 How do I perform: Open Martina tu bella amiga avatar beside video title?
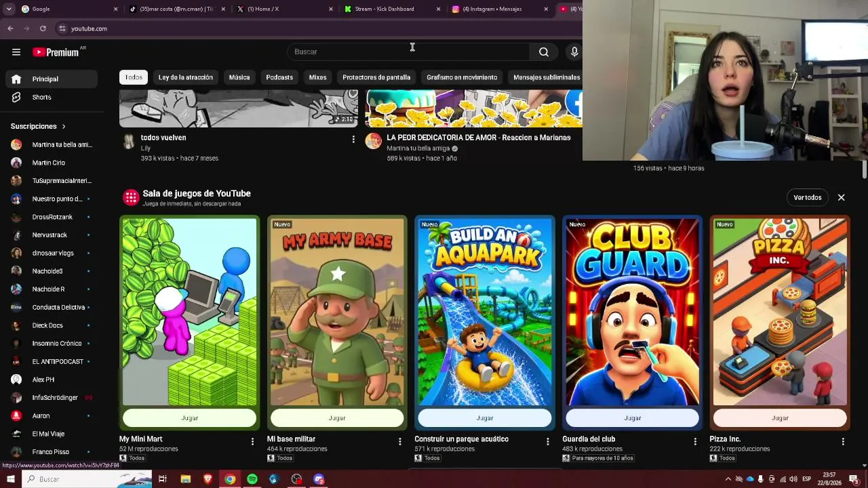[x=374, y=141]
